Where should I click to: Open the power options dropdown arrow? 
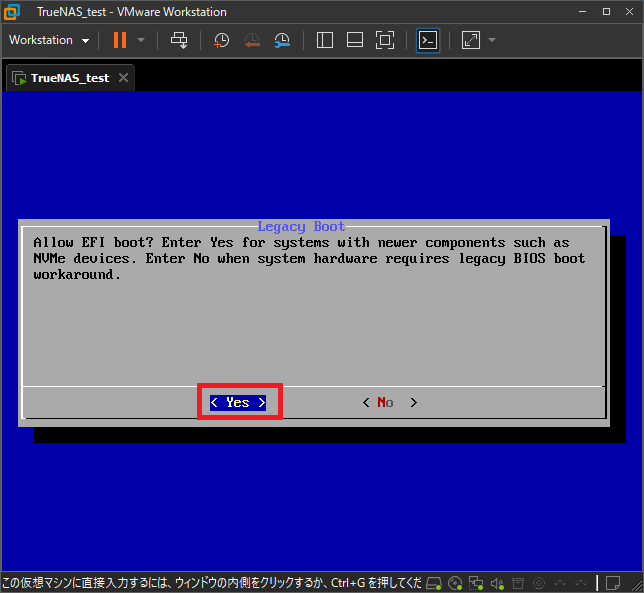tap(141, 40)
